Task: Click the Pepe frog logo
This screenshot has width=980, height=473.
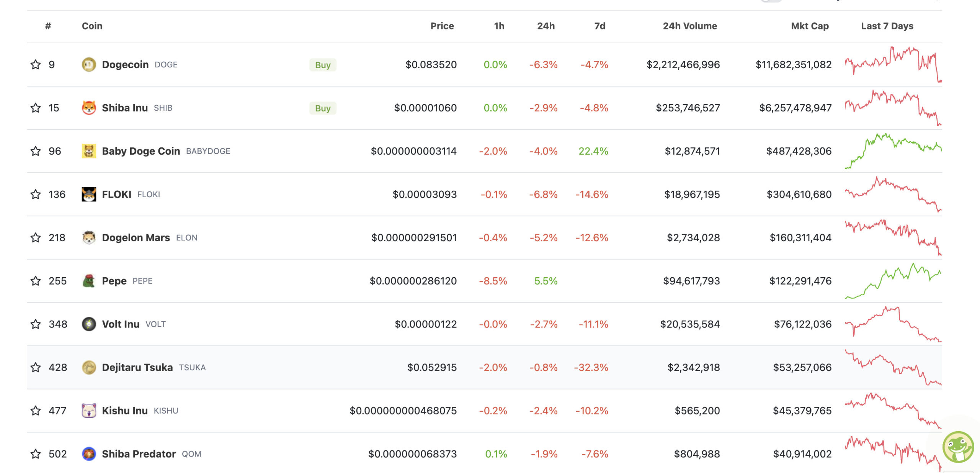Action: pos(89,281)
